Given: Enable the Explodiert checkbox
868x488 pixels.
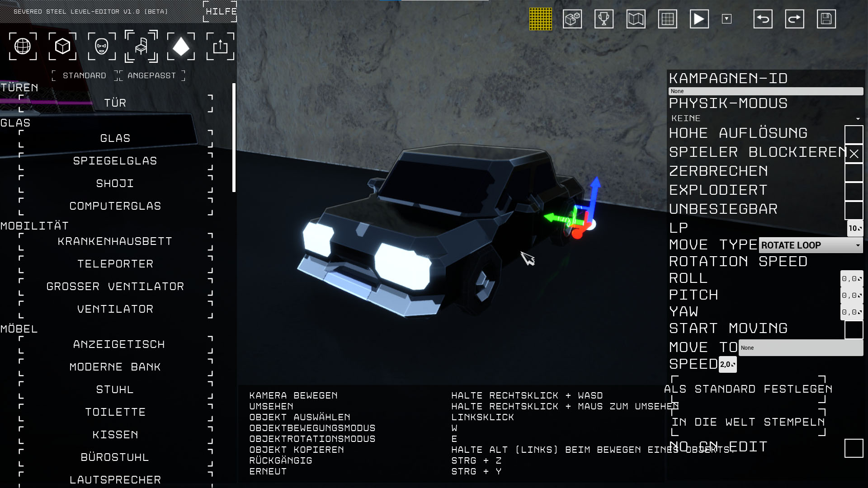Looking at the screenshot, I should tap(854, 191).
